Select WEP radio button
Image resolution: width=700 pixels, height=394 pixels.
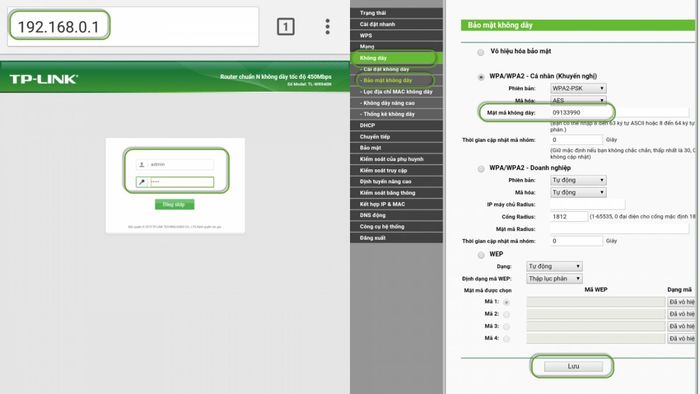(481, 255)
